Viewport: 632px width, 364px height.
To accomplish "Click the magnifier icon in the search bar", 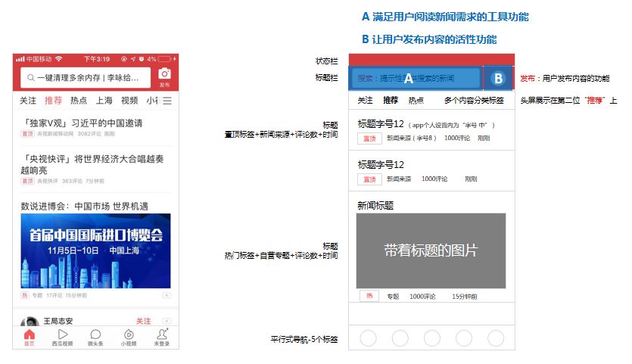I will [x=30, y=78].
